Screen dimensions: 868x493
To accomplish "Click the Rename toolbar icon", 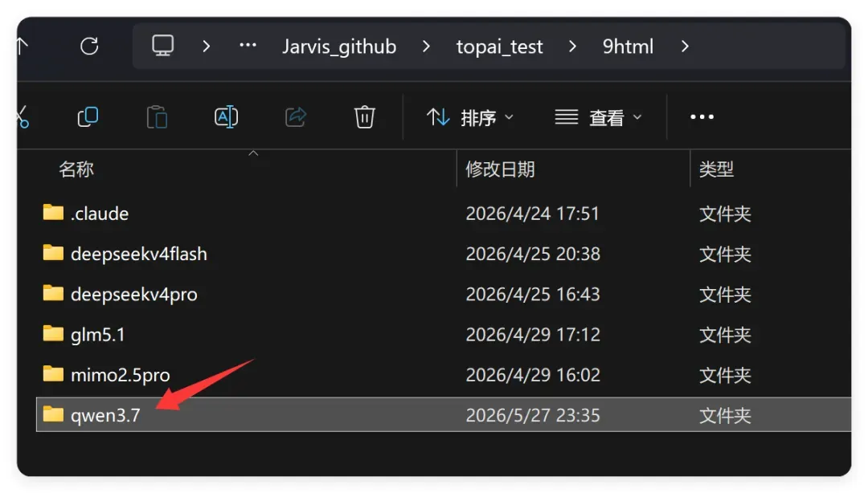I will pyautogui.click(x=226, y=116).
